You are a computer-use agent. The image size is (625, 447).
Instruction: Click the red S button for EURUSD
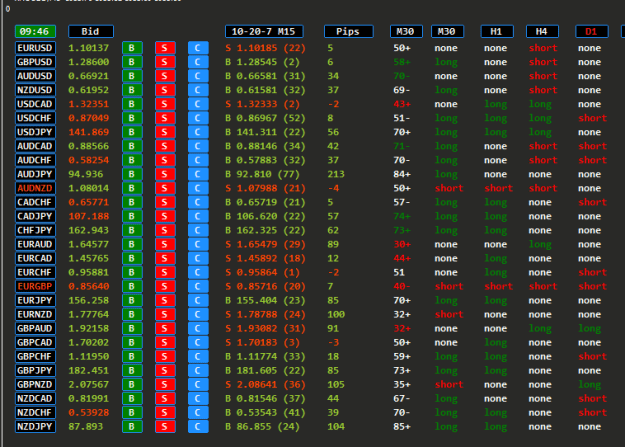165,48
